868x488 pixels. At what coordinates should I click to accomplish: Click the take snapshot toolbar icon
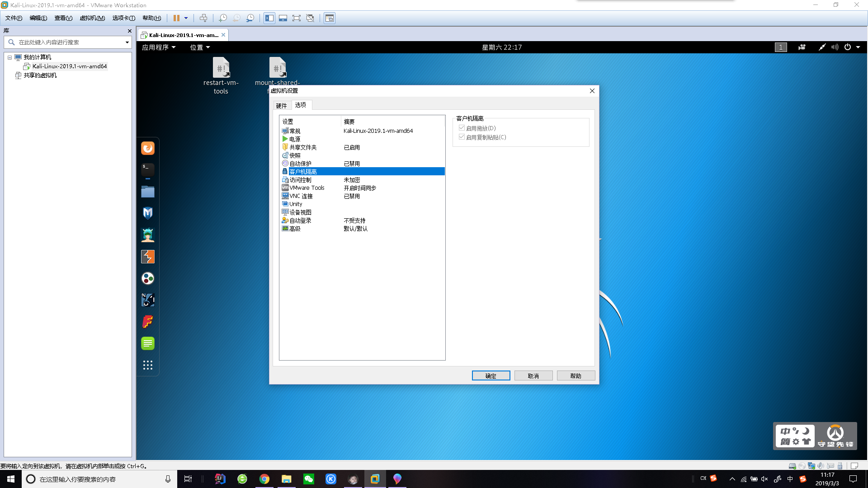coord(223,18)
